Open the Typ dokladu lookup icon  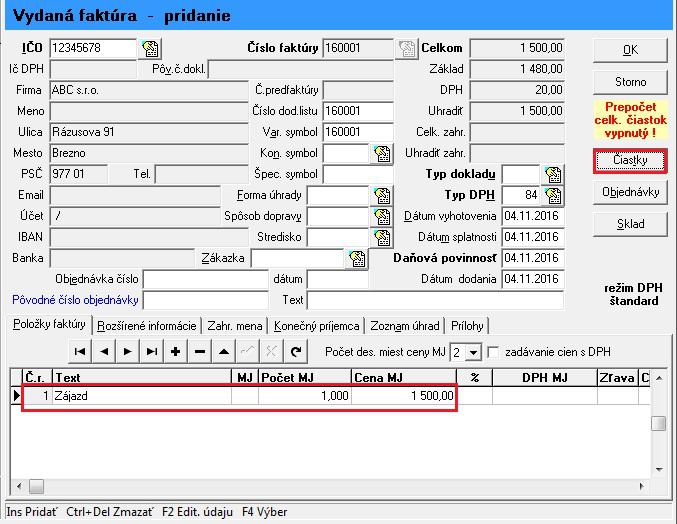(552, 175)
